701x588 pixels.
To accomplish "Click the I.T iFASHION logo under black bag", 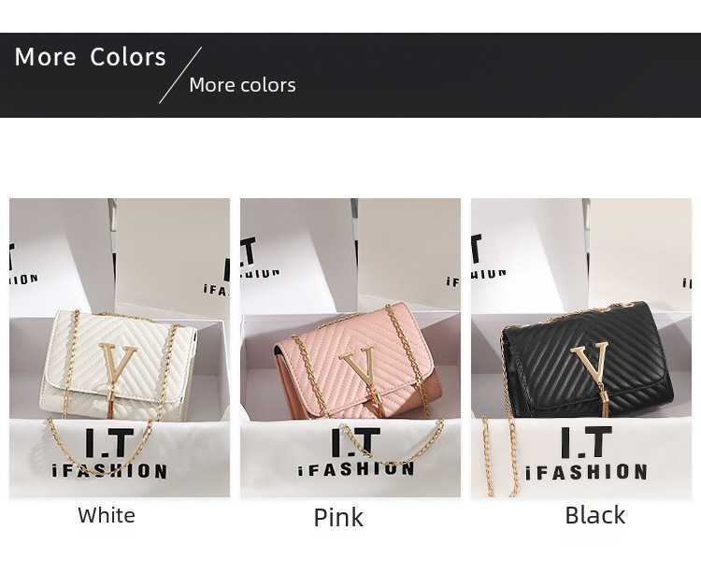I will pos(586,452).
